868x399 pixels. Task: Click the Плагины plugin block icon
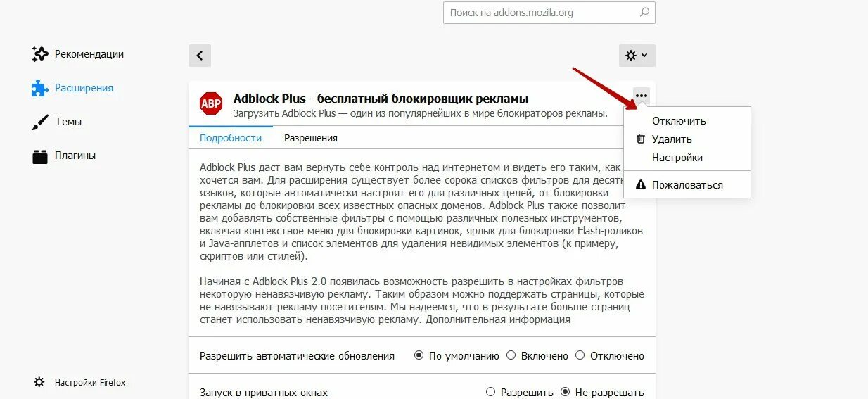pos(39,156)
